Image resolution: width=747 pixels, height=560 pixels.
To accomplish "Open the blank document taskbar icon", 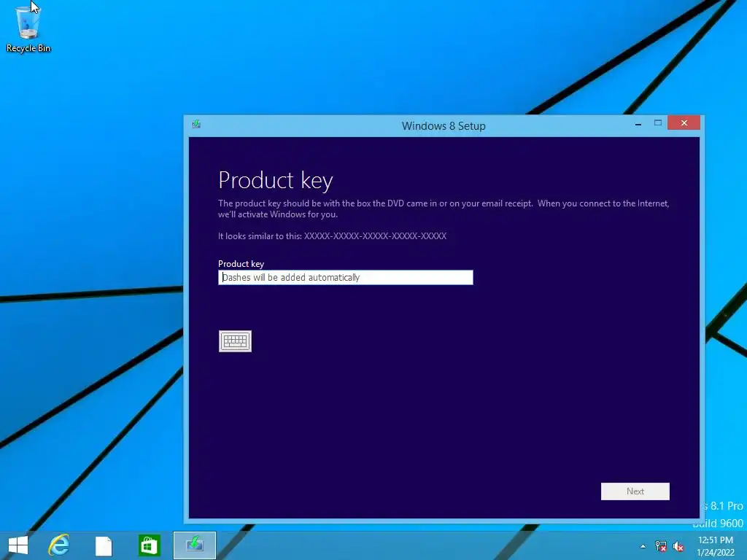I will coord(104,545).
